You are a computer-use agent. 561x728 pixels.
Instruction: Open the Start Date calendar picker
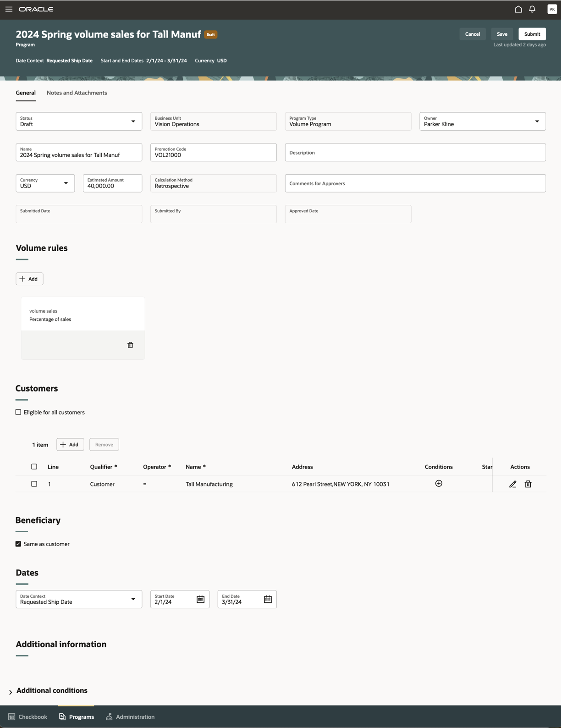click(200, 599)
